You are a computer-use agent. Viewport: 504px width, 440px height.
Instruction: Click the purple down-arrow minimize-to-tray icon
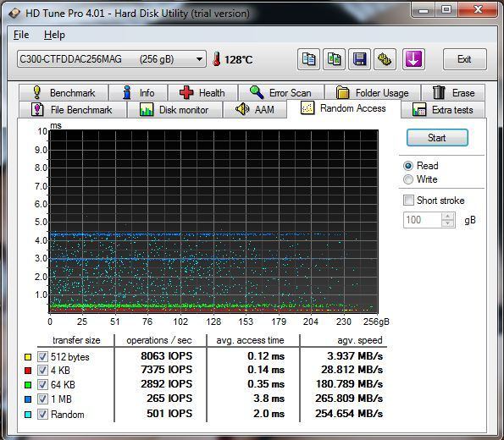(413, 59)
